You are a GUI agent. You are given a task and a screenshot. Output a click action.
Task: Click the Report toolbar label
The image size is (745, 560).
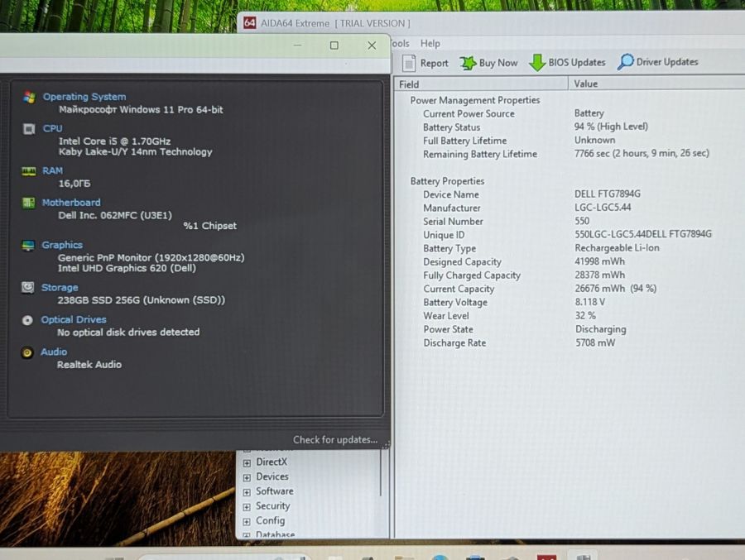click(435, 63)
